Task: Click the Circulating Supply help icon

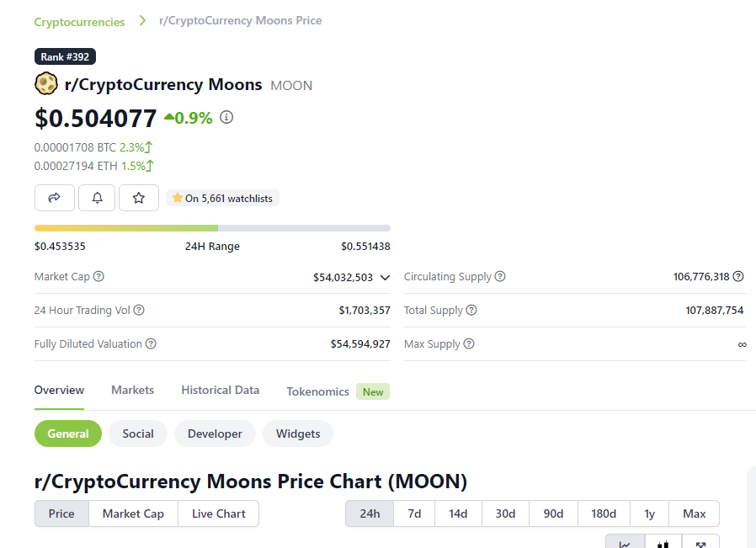Action: click(500, 276)
